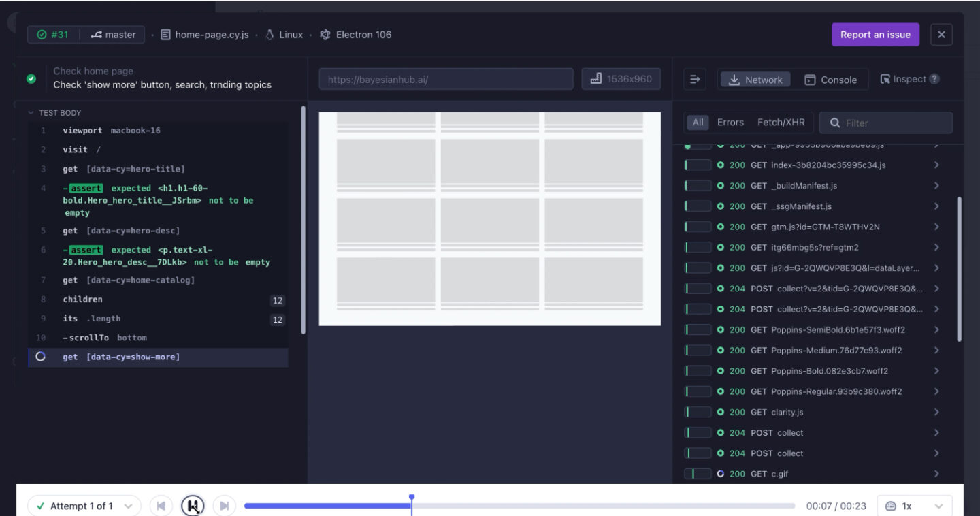Expand index-3b8204bc35995c34.js request
Screen dimensions: 980x516
(x=936, y=165)
